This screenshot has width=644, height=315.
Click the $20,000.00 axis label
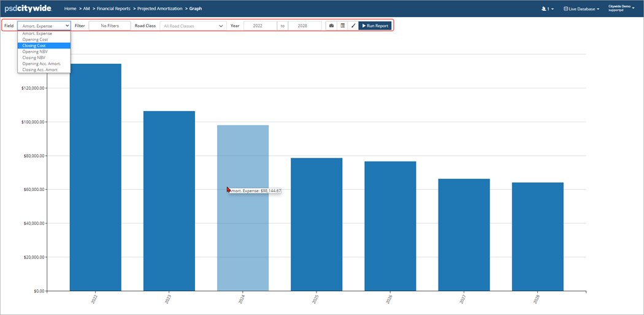coord(34,257)
